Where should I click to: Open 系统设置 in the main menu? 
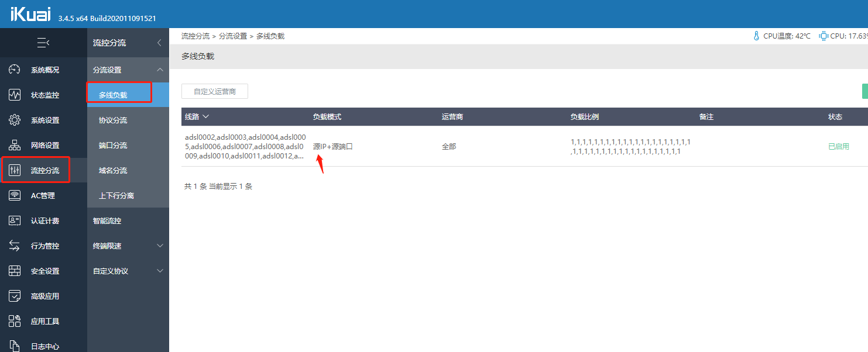pos(45,120)
